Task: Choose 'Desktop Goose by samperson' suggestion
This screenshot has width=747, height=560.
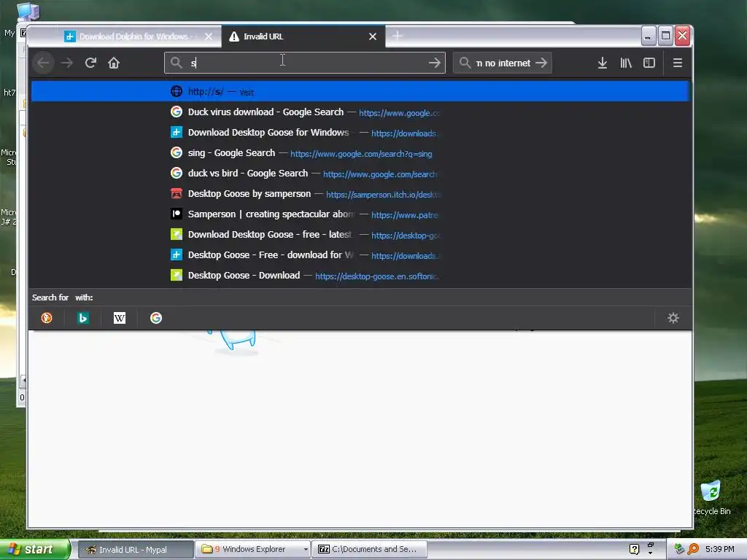Action: pos(360,194)
